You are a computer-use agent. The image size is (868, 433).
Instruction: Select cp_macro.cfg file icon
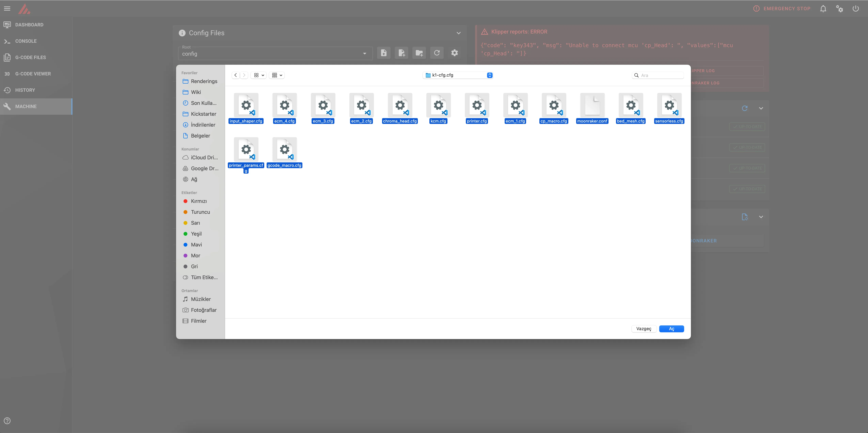554,105
